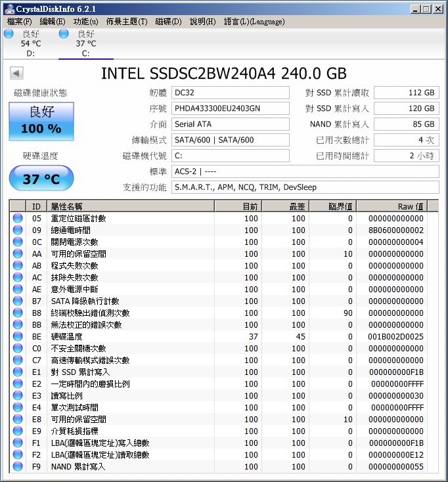Viewport: 448px width, 482px height.
Task: Click the status icon for attribute BB
Action: pyautogui.click(x=18, y=324)
